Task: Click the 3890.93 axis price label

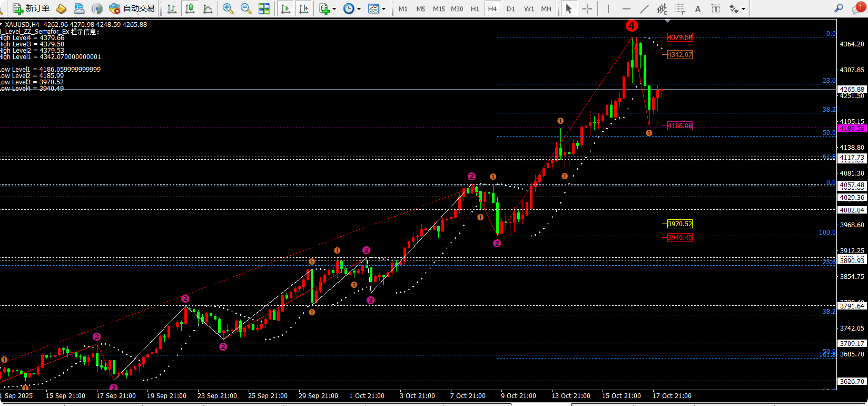Action: point(852,260)
